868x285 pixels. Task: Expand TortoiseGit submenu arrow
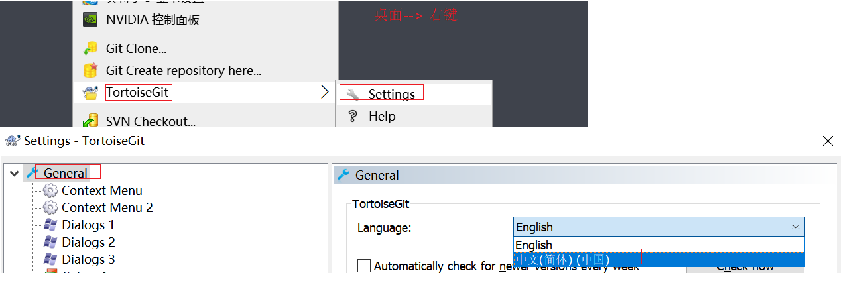point(324,92)
